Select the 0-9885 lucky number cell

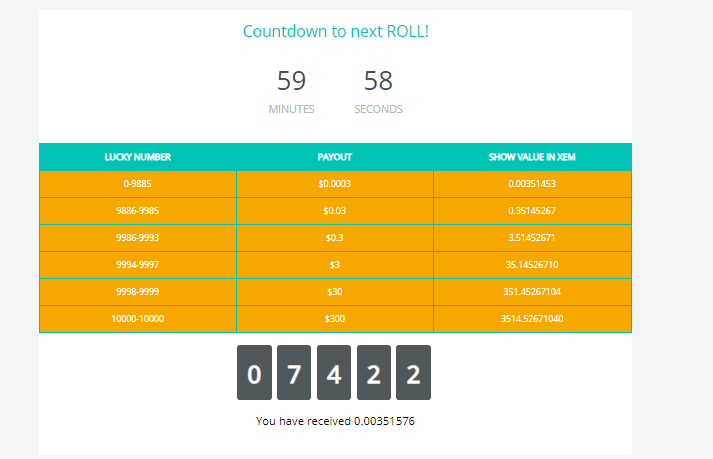click(137, 184)
